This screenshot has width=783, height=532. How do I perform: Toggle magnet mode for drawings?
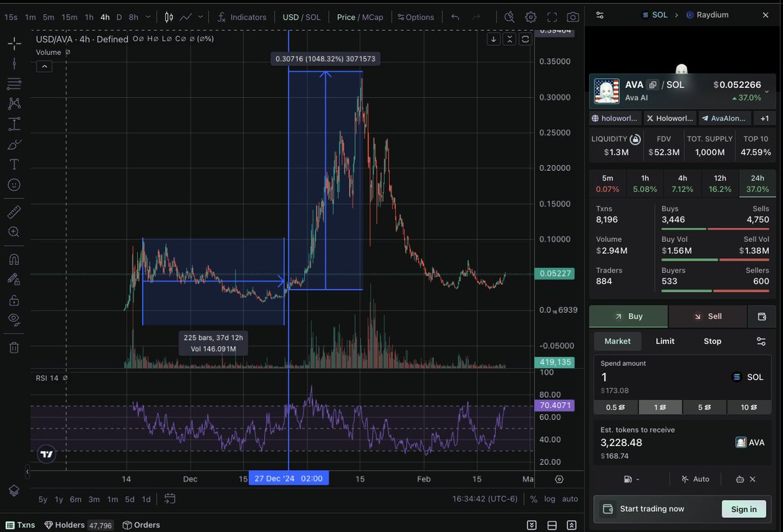click(14, 259)
